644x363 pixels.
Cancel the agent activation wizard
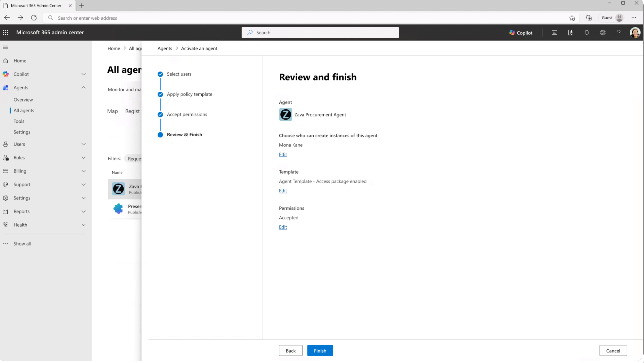pyautogui.click(x=613, y=351)
